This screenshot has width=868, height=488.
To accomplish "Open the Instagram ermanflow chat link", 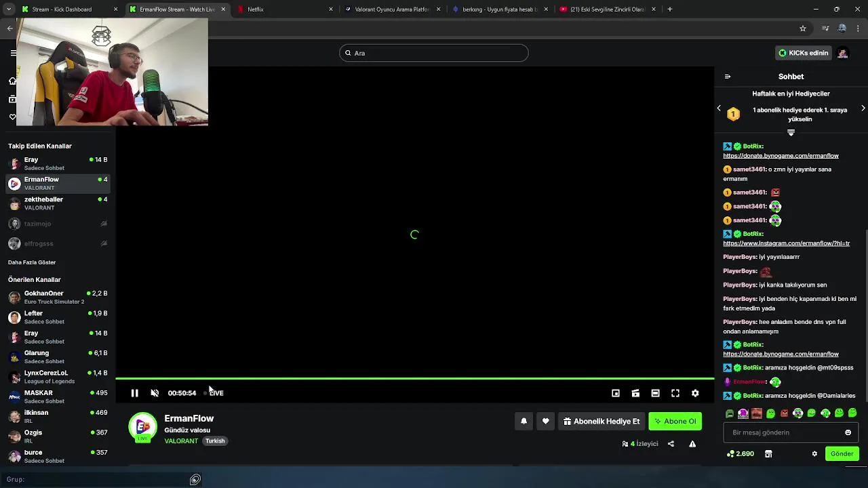I will click(786, 243).
